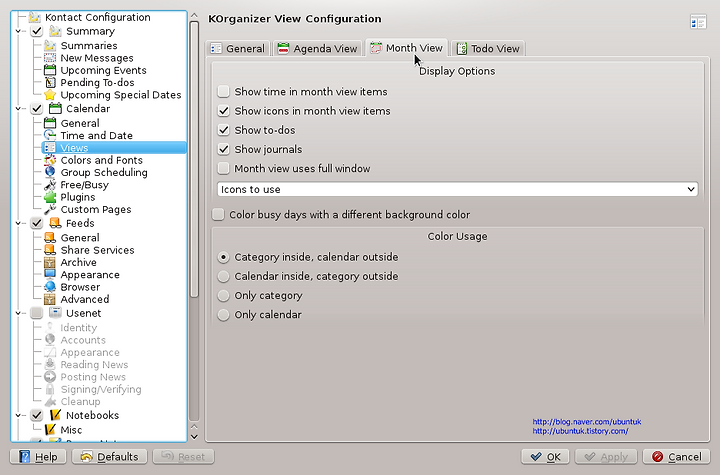Toggle the Show to-dos checkbox
The height and width of the screenshot is (475, 720).
[224, 130]
